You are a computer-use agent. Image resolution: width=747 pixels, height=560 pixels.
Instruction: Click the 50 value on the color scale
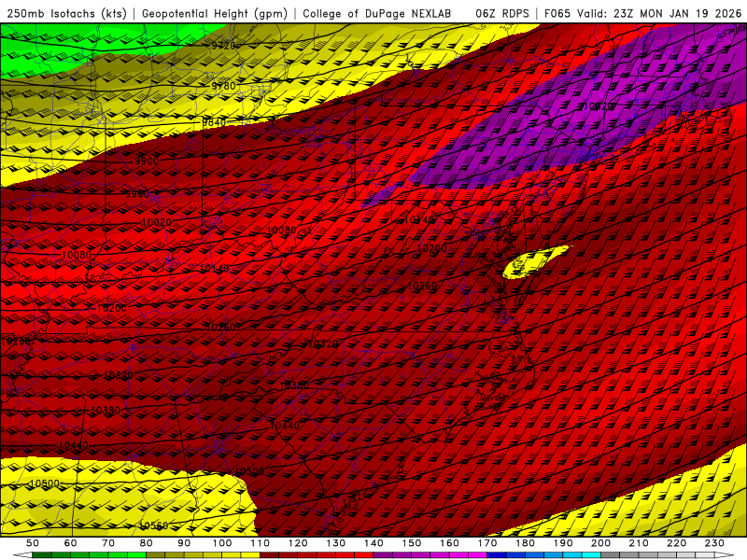(33, 543)
